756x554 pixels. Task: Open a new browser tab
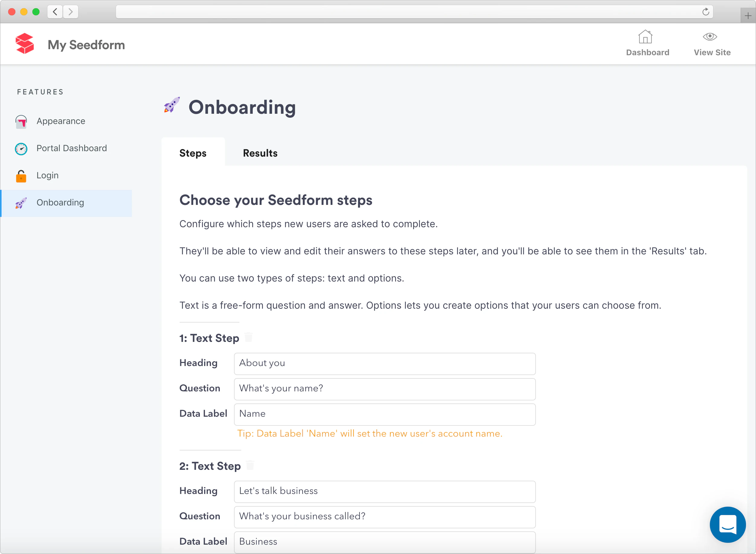748,15
